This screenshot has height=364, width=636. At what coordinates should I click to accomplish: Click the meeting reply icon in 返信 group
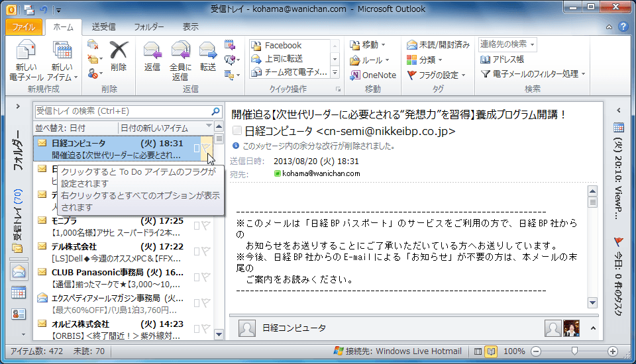pyautogui.click(x=230, y=44)
